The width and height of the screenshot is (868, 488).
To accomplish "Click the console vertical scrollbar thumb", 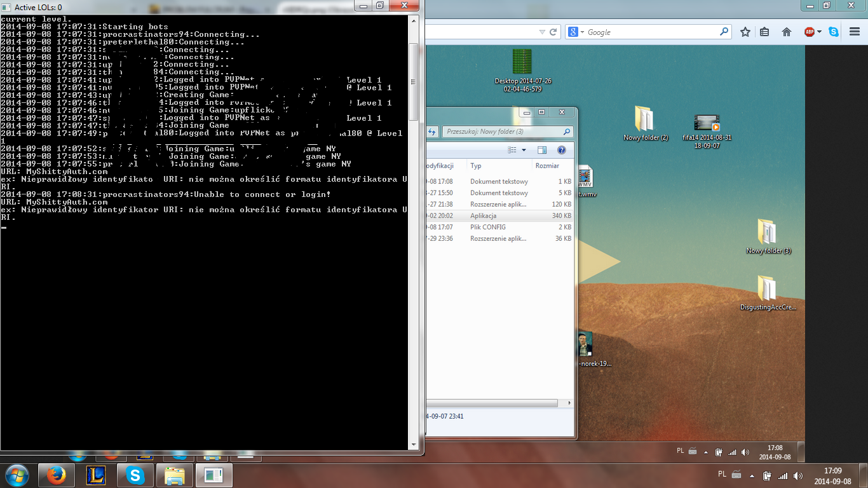I will (x=413, y=81).
